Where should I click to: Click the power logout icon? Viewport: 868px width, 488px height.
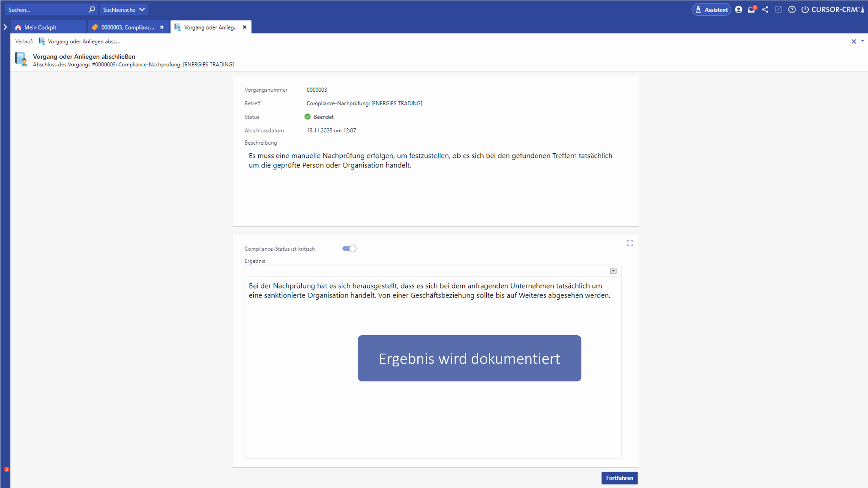coord(805,9)
